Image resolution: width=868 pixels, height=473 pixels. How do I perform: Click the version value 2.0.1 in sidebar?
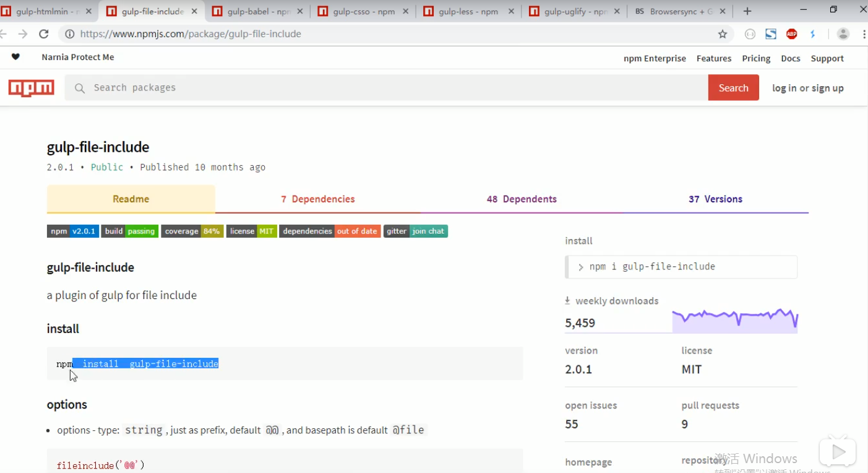pyautogui.click(x=578, y=370)
